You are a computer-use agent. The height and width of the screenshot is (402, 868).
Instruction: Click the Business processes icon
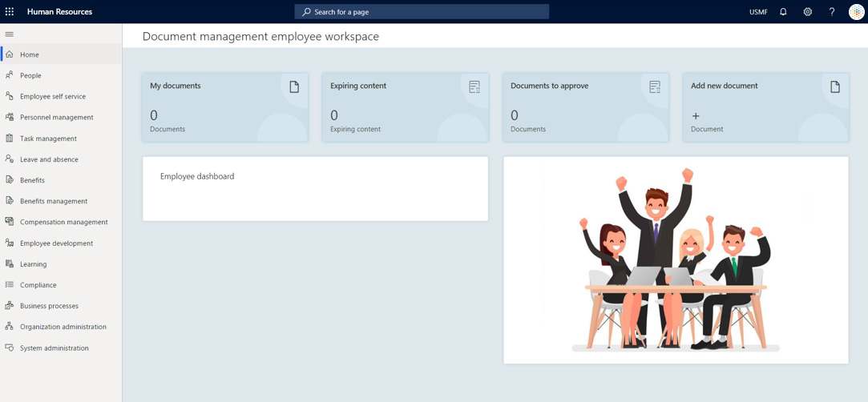pos(9,306)
